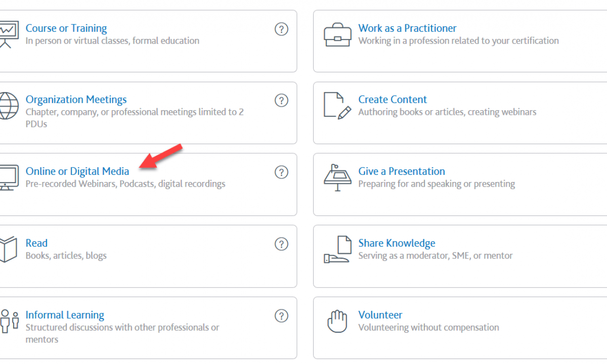The width and height of the screenshot is (607, 364).
Task: Show help tooltip for Organization Meetings
Action: pyautogui.click(x=281, y=100)
